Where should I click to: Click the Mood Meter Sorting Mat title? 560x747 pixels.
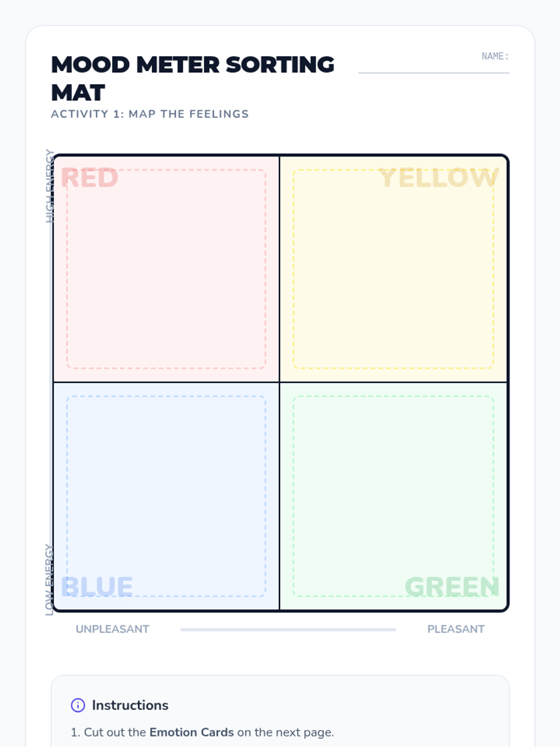pos(192,78)
